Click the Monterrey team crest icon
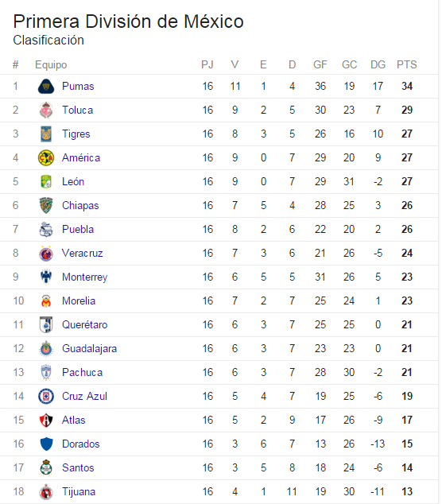Screen dimensions: 442x504 click(46, 277)
